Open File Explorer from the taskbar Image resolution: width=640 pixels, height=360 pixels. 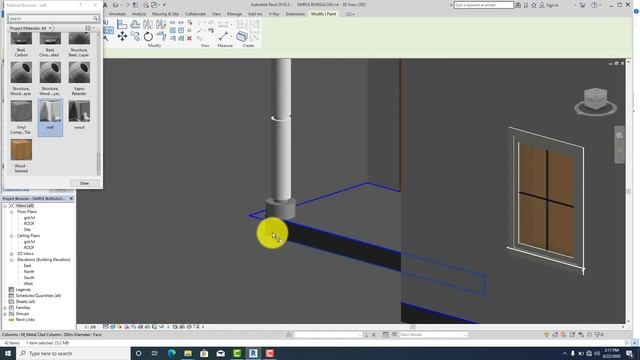pos(188,353)
